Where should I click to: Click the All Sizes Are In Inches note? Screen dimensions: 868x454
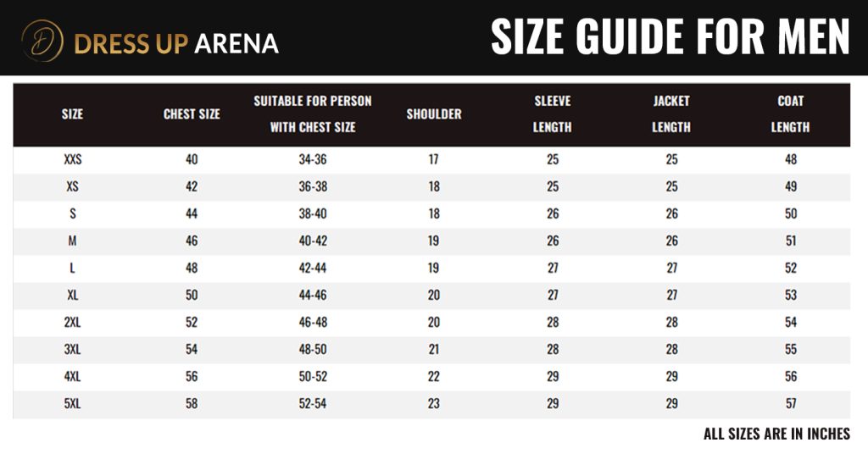pyautogui.click(x=776, y=435)
